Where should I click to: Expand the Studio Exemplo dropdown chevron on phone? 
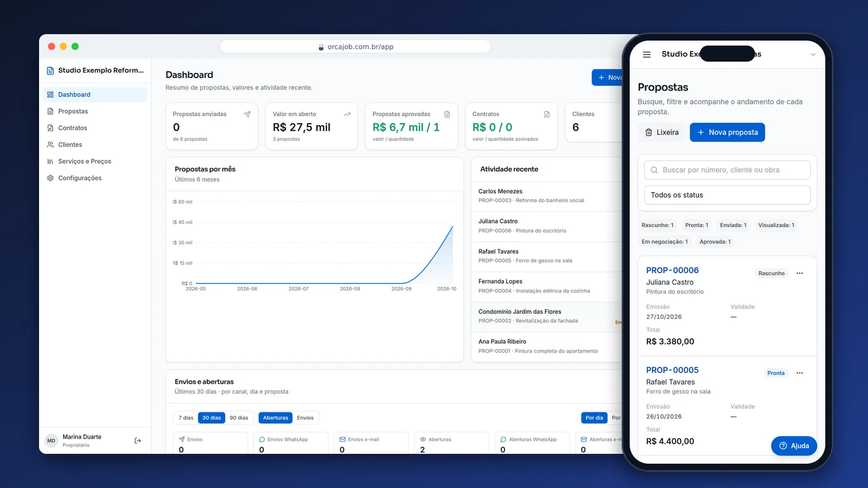[x=813, y=54]
